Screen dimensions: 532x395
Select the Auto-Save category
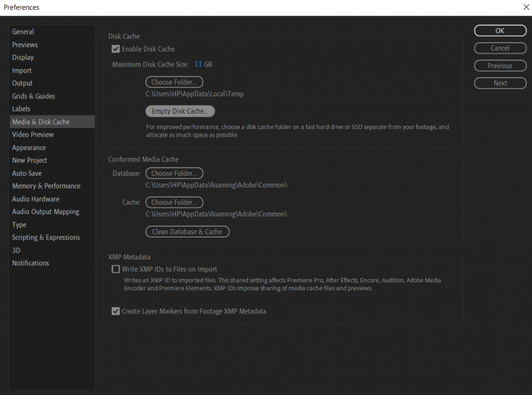tap(27, 173)
